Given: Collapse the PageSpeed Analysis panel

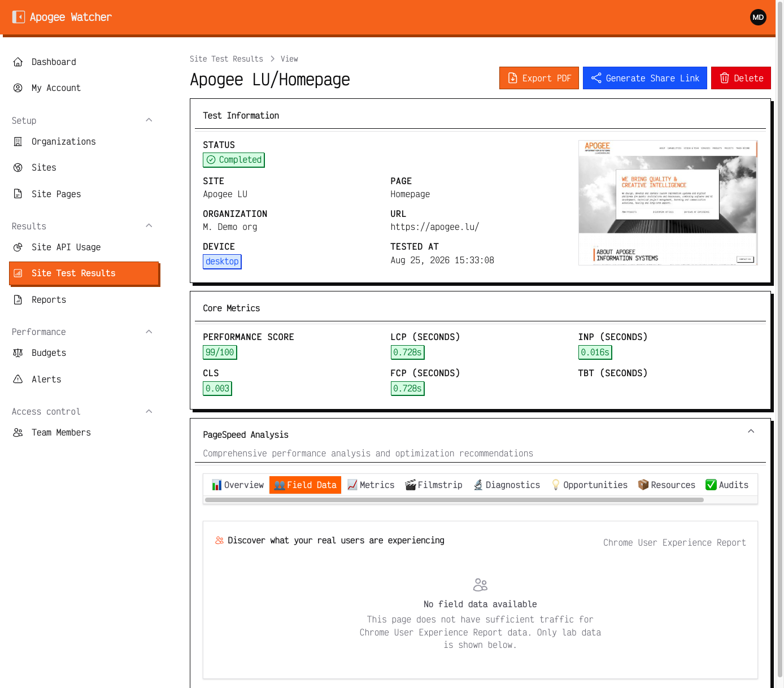Looking at the screenshot, I should (751, 431).
